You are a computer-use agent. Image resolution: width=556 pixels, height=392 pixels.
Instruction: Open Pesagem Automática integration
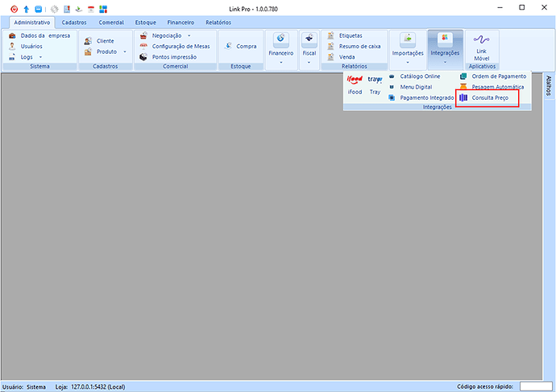pyautogui.click(x=492, y=86)
